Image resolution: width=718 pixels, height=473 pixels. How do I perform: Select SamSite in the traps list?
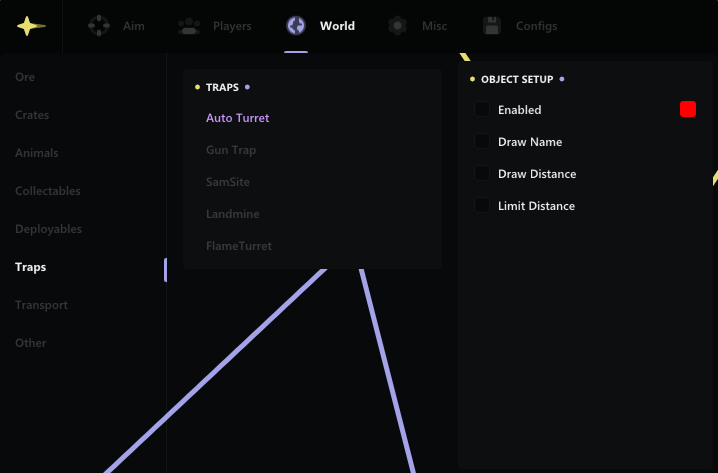[228, 182]
